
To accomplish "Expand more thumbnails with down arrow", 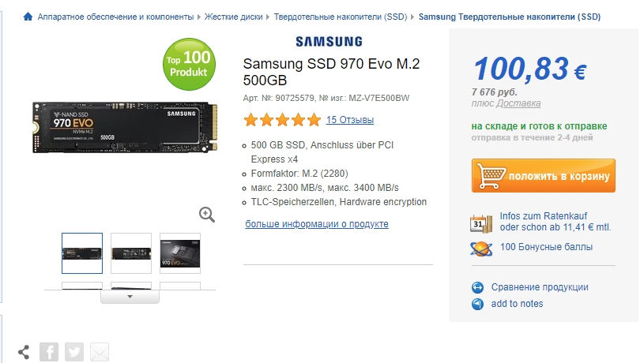I will [130, 297].
